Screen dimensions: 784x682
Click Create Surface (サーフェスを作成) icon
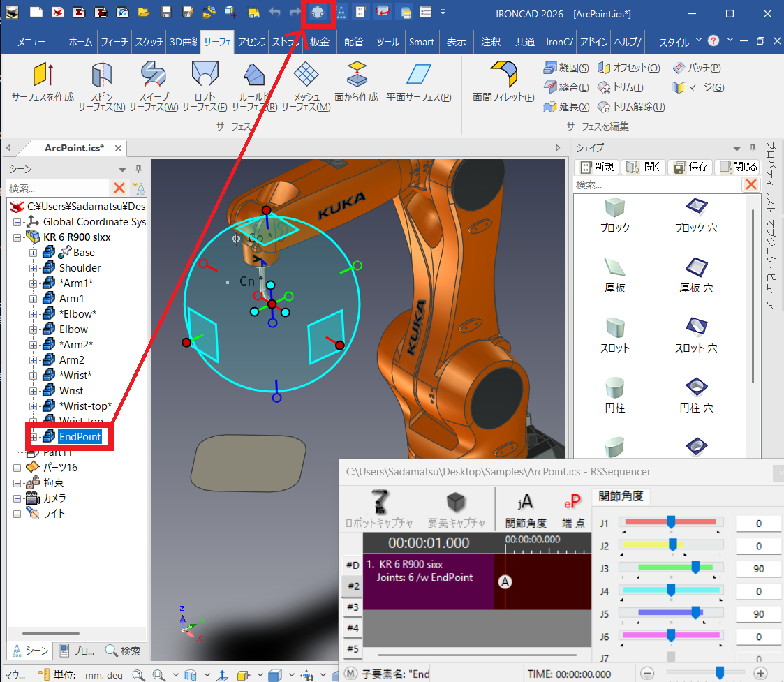(43, 81)
